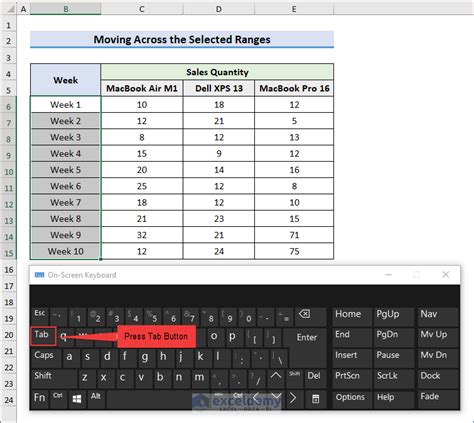
Task: Click cell with value 32
Action: click(142, 235)
